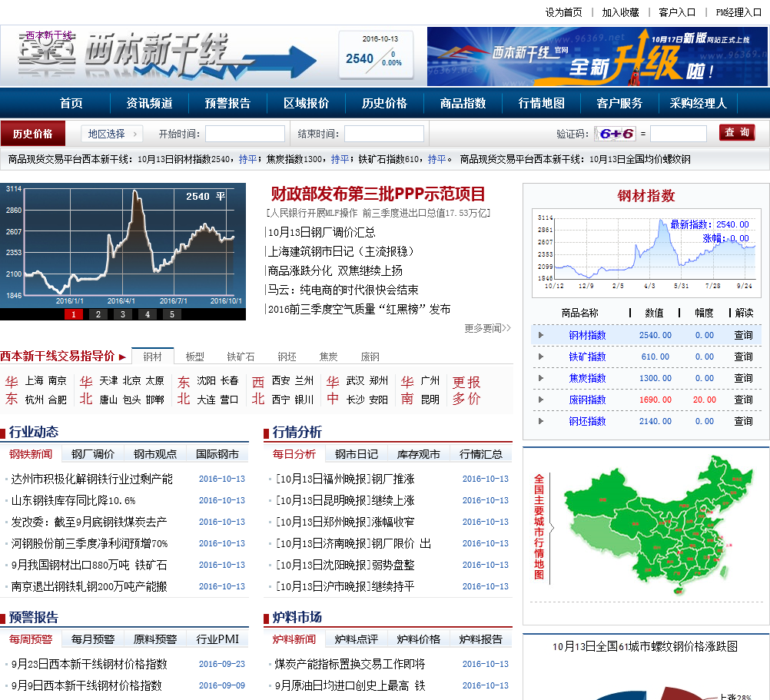The width and height of the screenshot is (770, 700).
Task: Open the 地区选择 region dropdown
Action: (x=112, y=134)
